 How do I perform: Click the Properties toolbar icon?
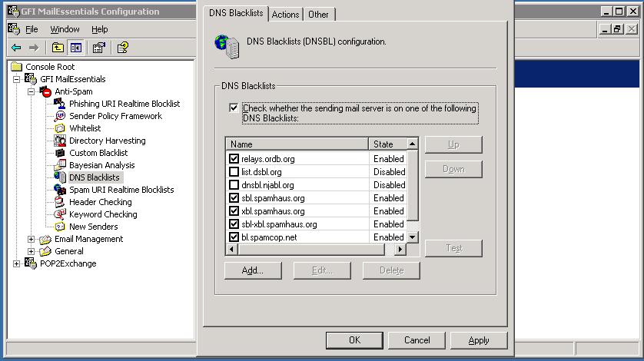[98, 48]
